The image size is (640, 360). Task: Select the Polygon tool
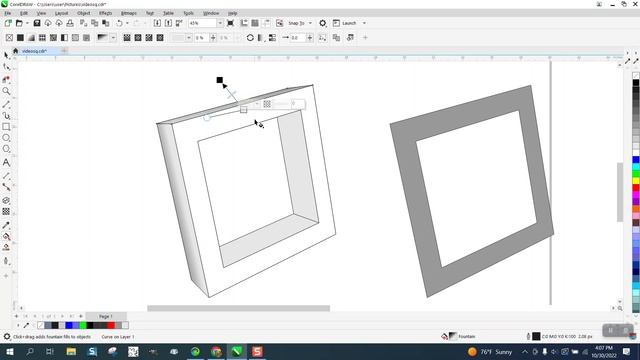click(x=6, y=149)
